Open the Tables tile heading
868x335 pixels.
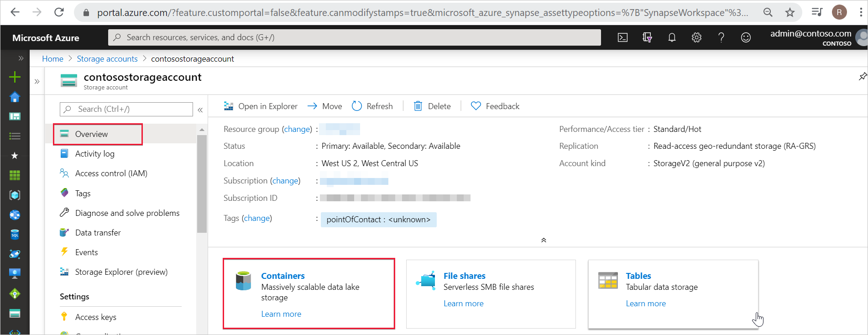(x=638, y=276)
